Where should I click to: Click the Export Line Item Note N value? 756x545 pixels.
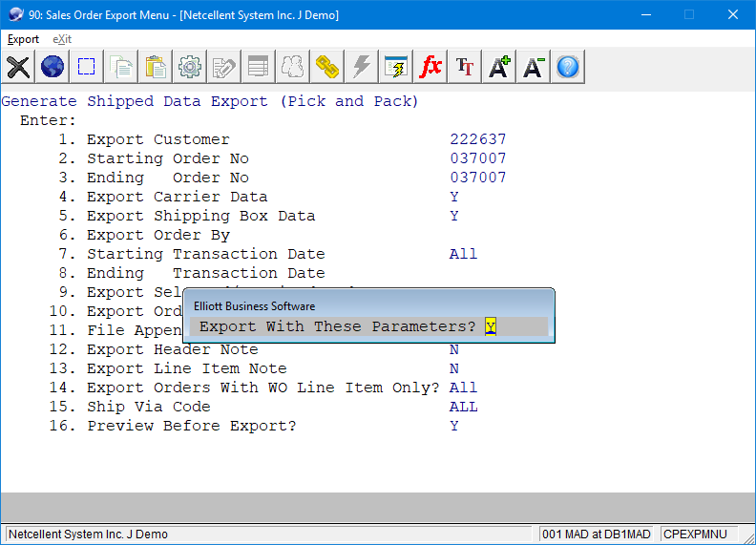454,368
